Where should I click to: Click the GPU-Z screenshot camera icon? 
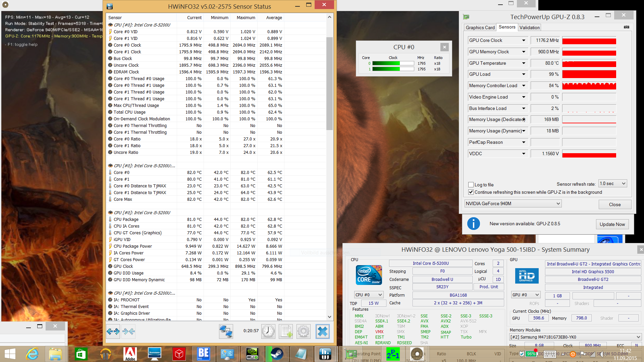(627, 27)
